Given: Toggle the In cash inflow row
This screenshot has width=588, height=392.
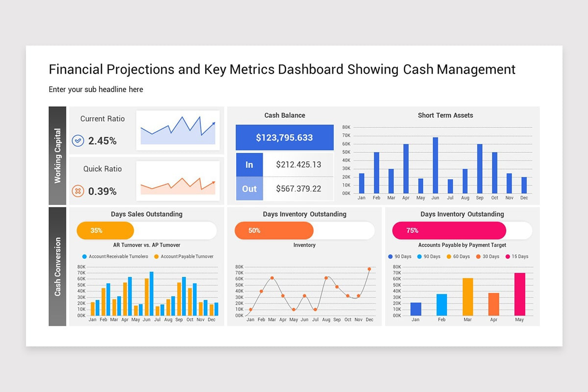Looking at the screenshot, I should 249,165.
